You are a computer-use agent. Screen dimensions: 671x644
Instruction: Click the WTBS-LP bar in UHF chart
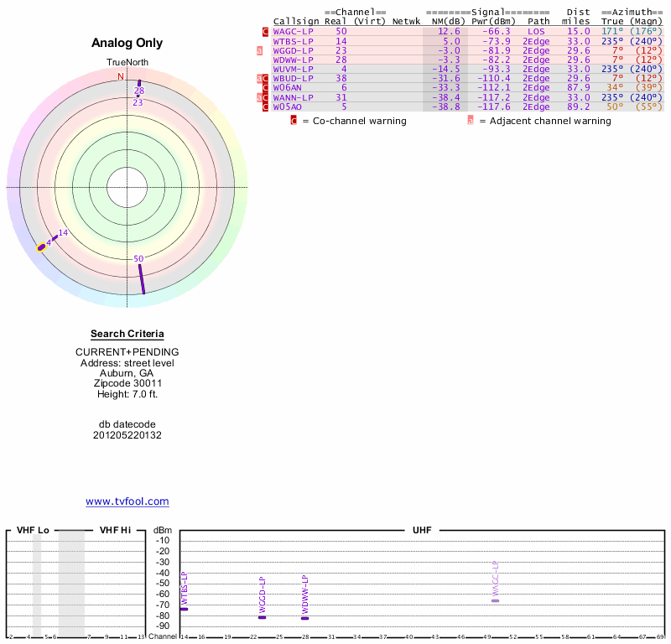pyautogui.click(x=184, y=609)
